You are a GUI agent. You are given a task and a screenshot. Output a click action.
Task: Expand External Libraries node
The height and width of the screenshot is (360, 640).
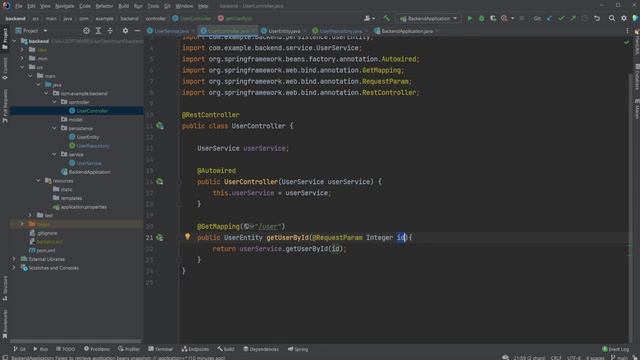pyautogui.click(x=14, y=259)
